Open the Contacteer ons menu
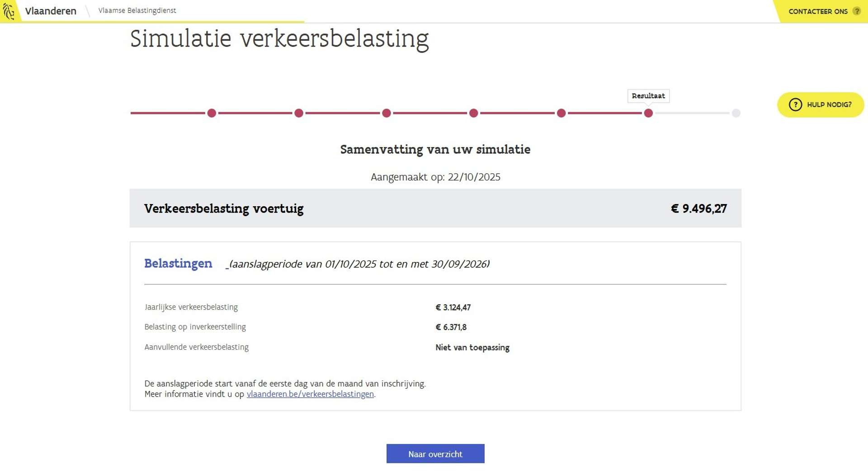The height and width of the screenshot is (475, 868). pos(818,11)
